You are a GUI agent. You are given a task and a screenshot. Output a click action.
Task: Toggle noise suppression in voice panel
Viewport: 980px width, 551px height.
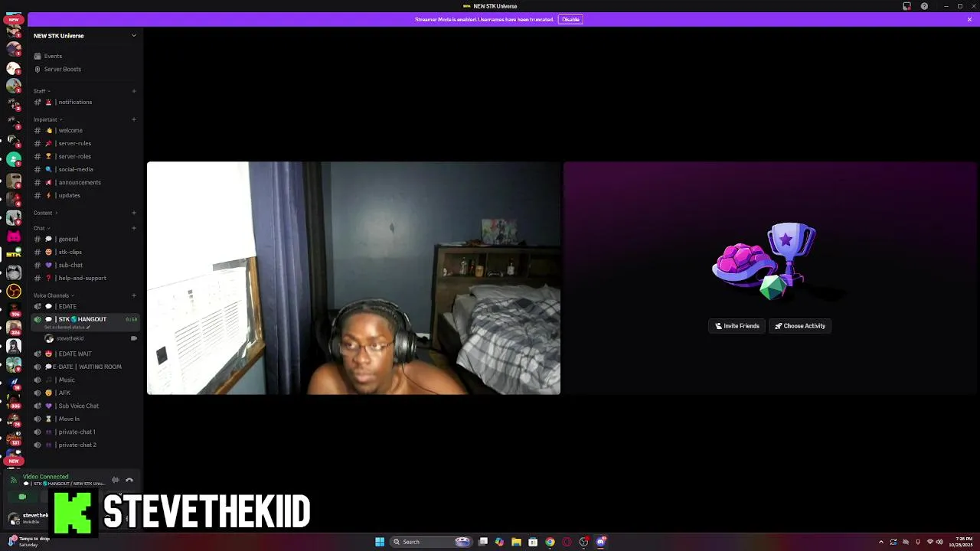point(116,480)
